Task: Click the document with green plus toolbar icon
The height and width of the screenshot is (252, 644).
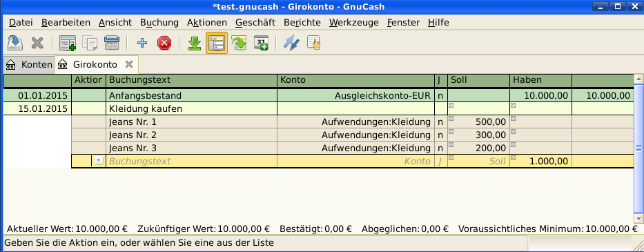Action: coord(68,43)
